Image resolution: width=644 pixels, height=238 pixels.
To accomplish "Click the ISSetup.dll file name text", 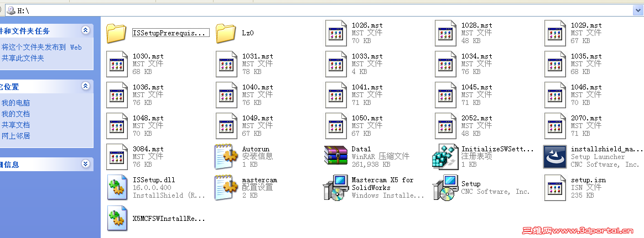I will [x=154, y=180].
